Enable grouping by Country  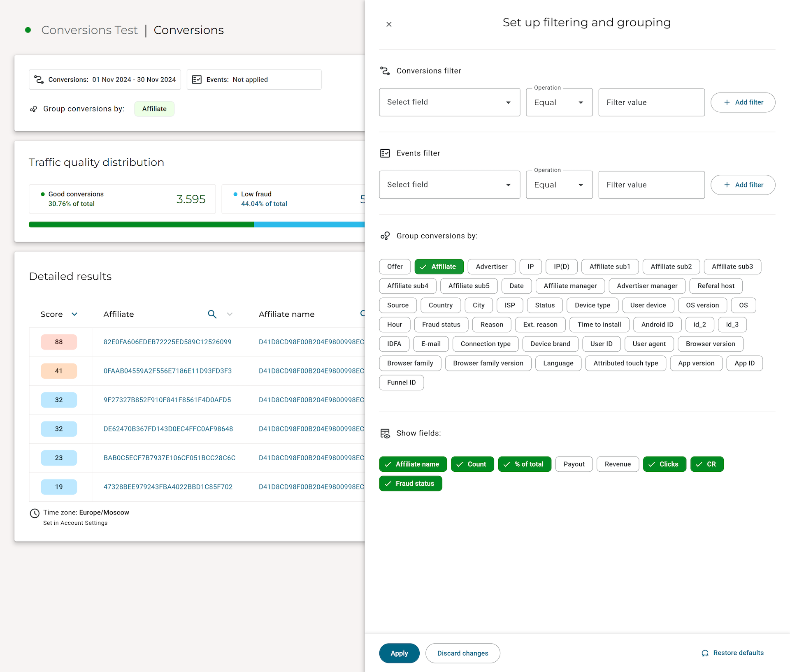(x=440, y=305)
